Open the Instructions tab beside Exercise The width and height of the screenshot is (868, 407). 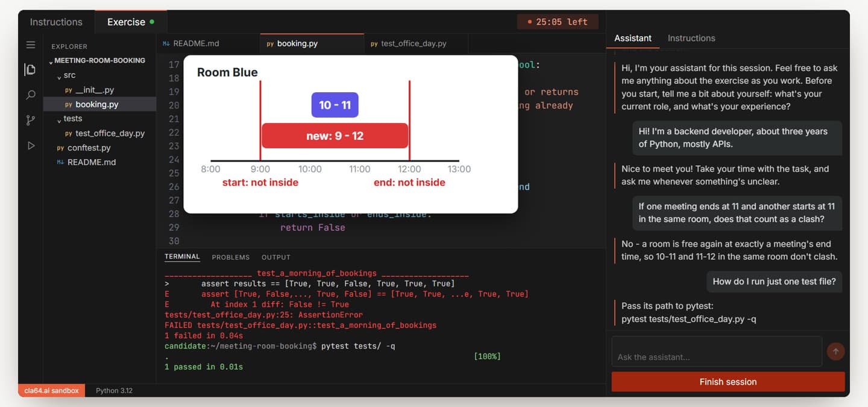click(x=56, y=22)
